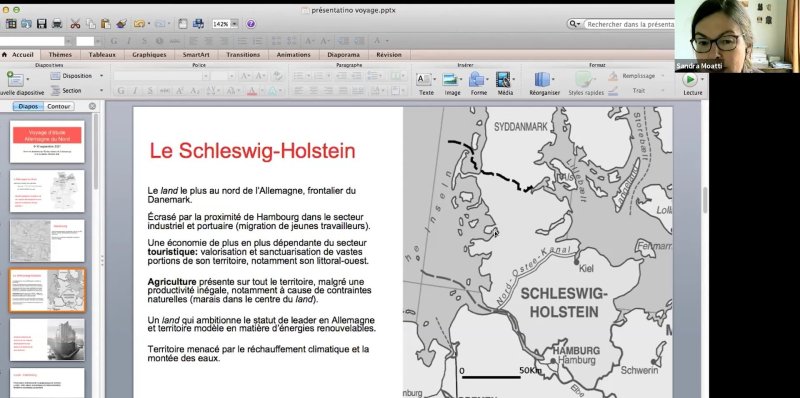This screenshot has width=800, height=398.
Task: Select the Diapos view toggle
Action: [28, 106]
